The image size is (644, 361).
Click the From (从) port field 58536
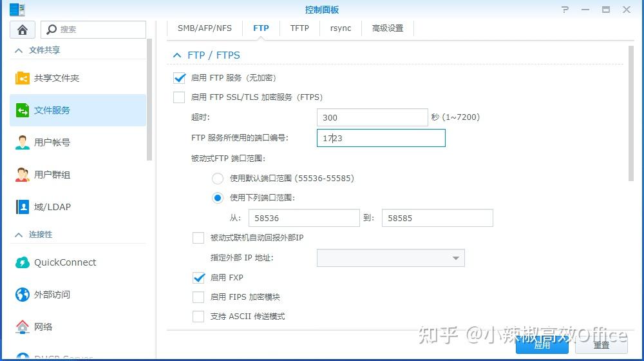coord(304,218)
